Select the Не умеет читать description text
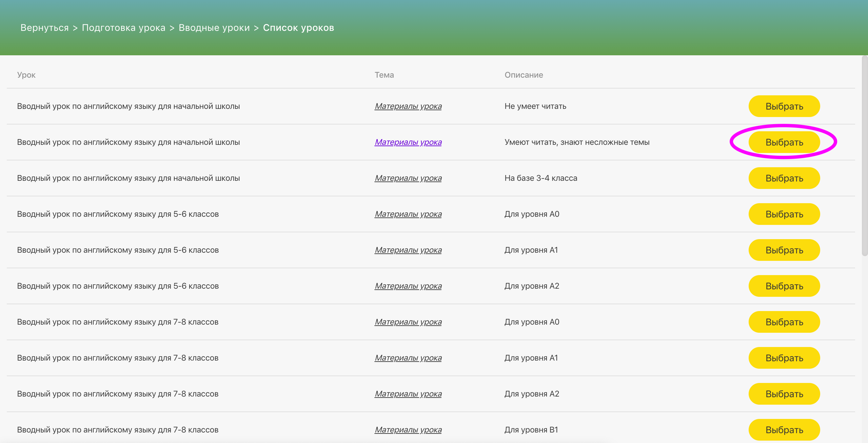Screen dimensions: 868x443 coord(535,106)
